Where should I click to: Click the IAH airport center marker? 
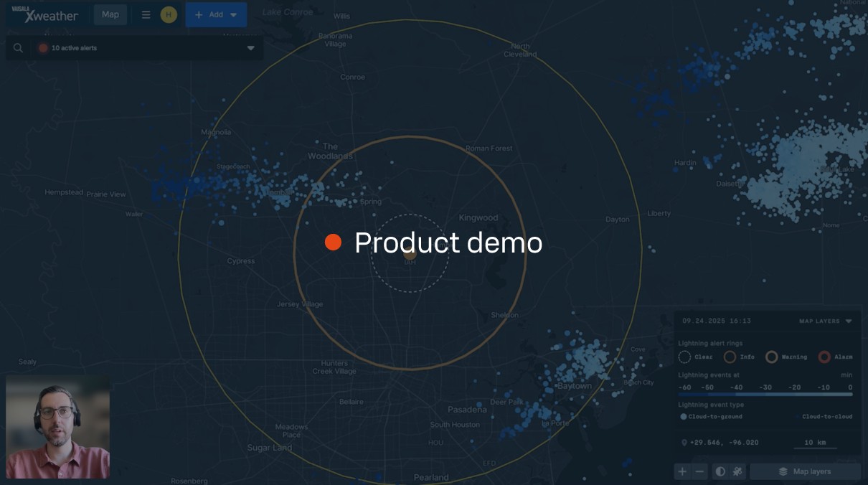pos(410,253)
